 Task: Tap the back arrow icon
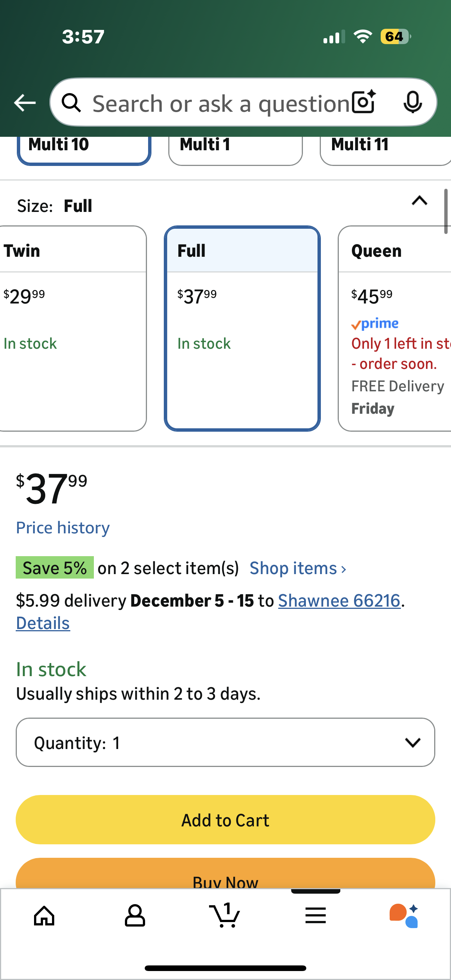coord(25,103)
